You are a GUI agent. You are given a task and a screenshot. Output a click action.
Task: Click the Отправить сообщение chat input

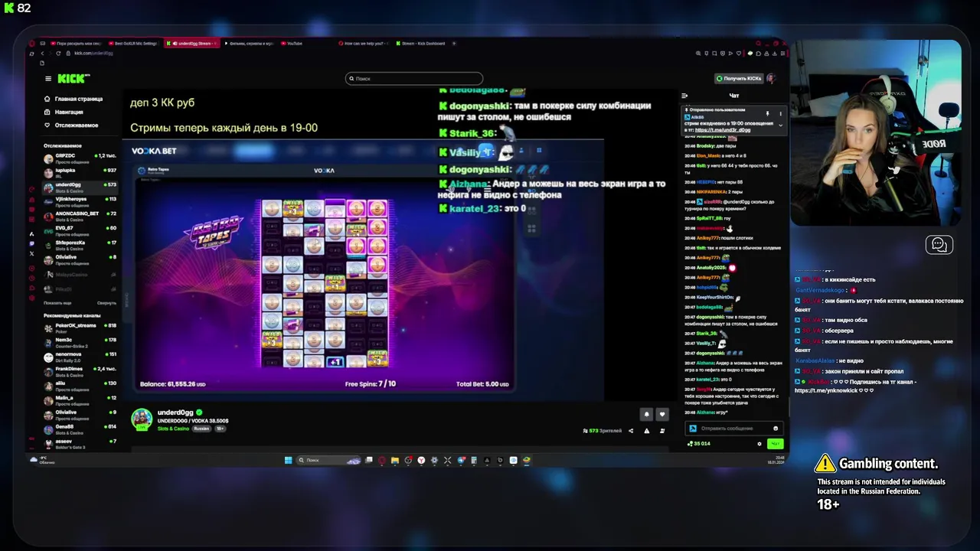point(733,429)
